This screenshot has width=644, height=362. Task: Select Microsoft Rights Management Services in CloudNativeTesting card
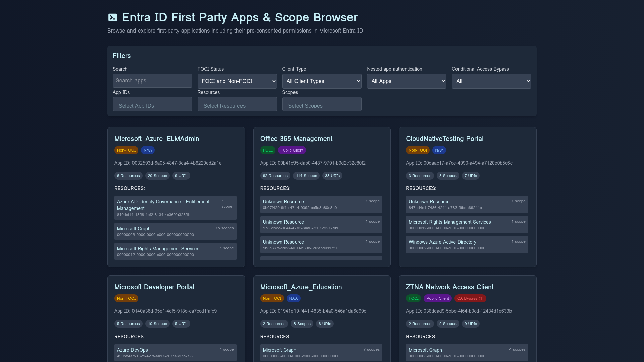(467, 225)
